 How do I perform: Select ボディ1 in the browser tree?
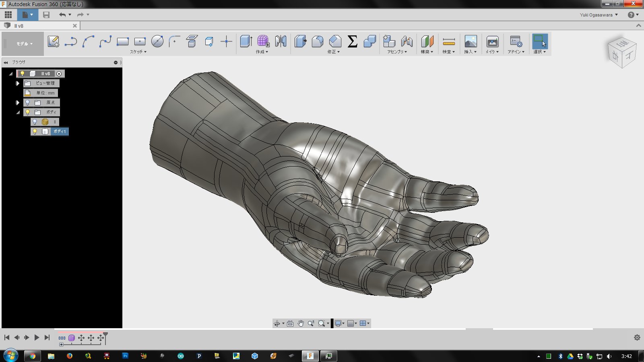[x=60, y=132]
